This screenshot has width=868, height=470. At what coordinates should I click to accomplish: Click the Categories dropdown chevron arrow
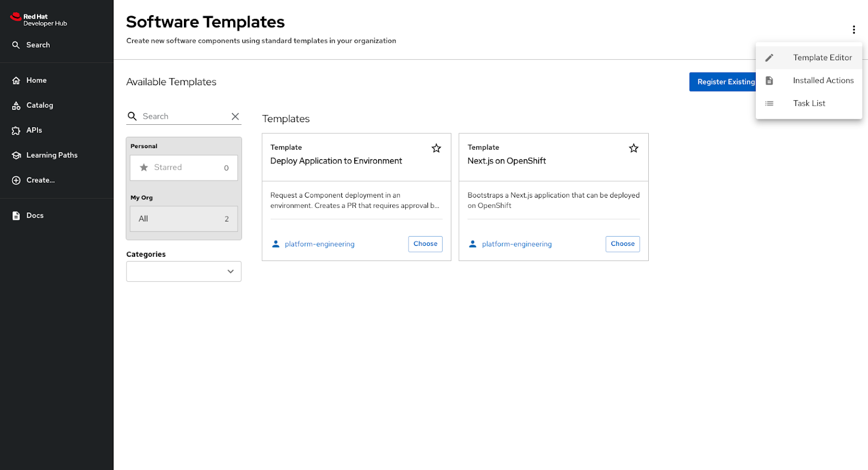(231, 271)
